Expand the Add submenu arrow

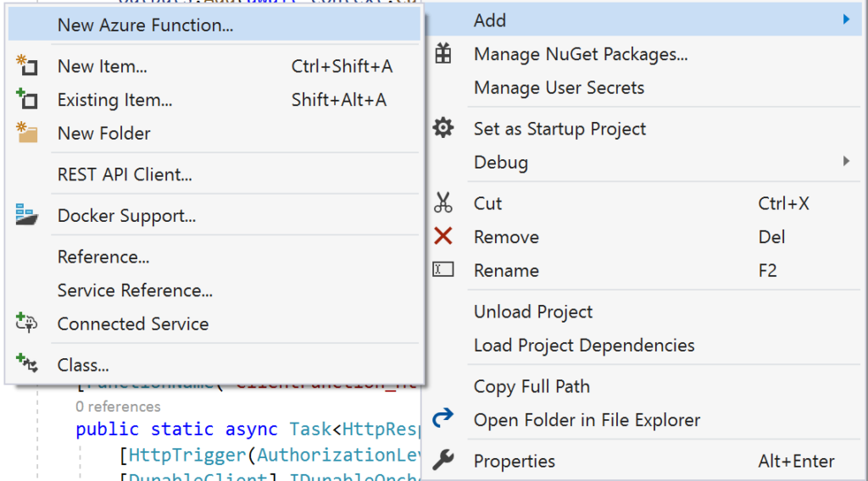(x=847, y=20)
